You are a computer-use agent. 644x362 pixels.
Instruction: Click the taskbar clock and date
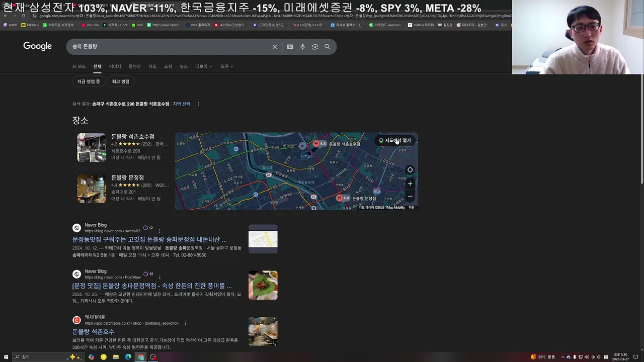coord(620,357)
